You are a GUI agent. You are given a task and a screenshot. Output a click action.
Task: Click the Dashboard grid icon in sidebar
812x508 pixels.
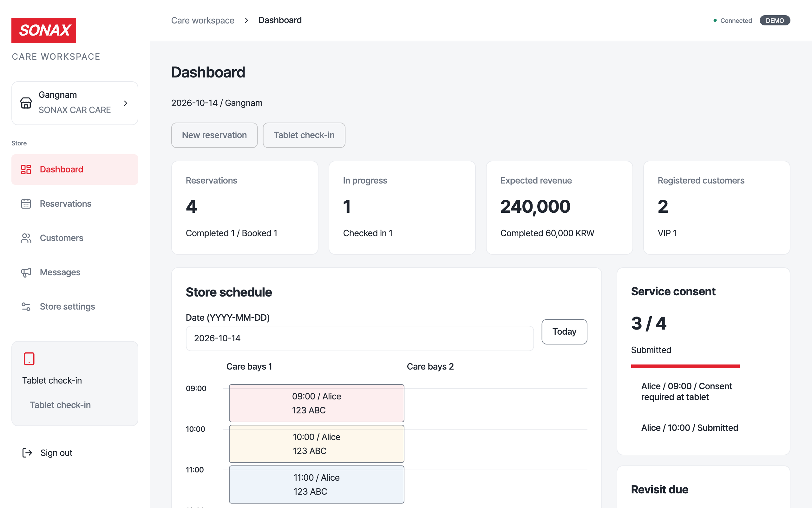point(26,169)
